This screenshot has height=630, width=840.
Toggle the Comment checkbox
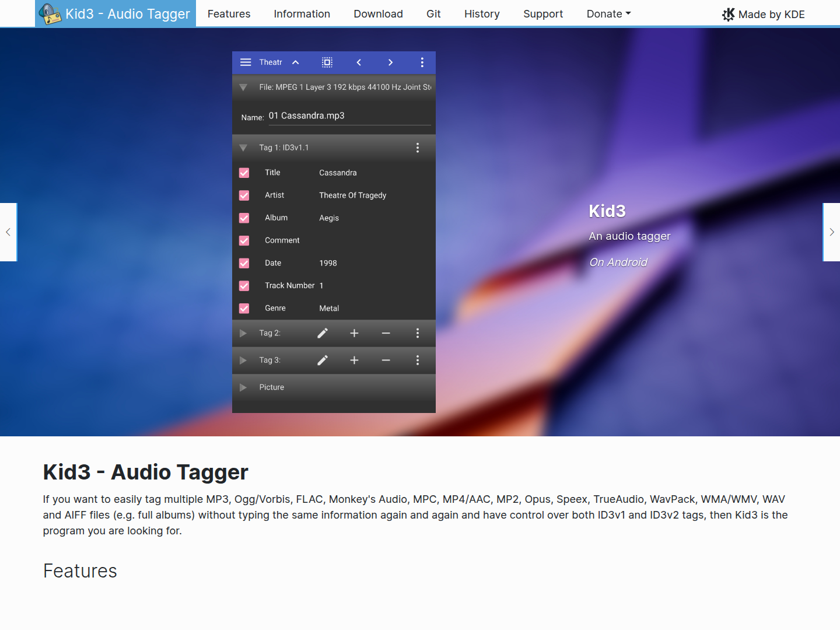244,240
